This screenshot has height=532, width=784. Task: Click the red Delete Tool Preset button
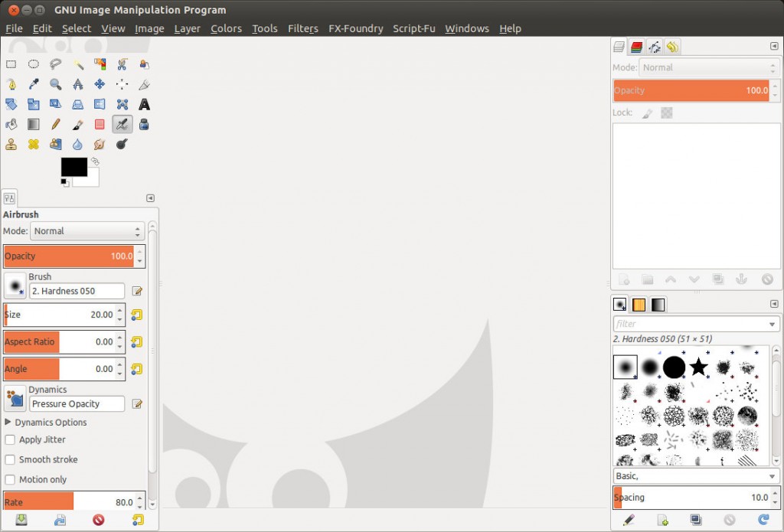[99, 520]
